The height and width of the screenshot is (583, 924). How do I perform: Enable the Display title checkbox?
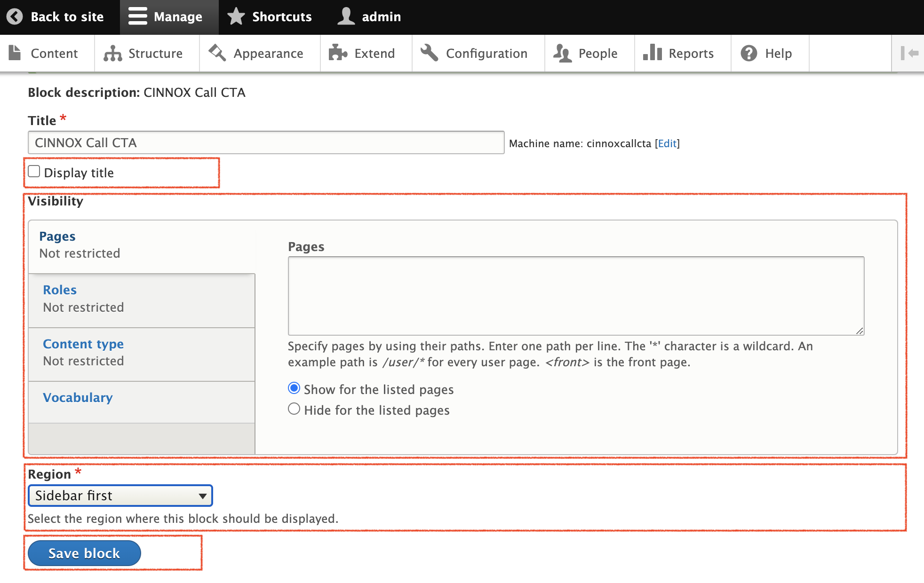point(34,172)
